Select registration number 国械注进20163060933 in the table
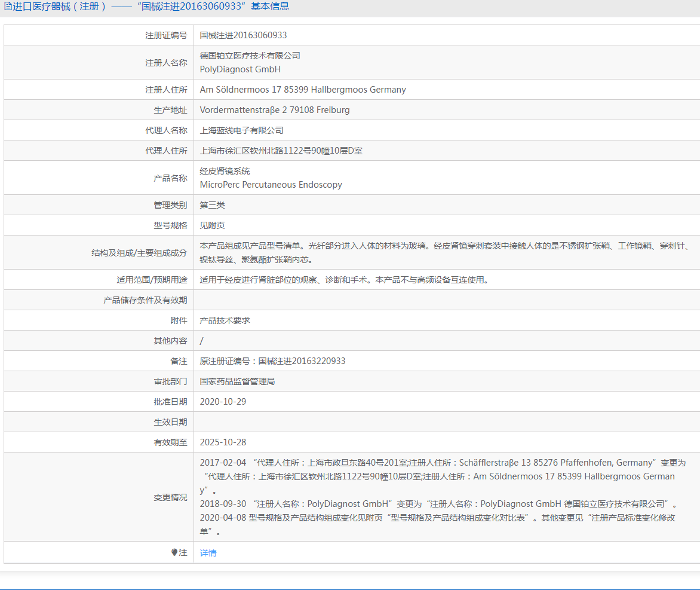700x590 pixels. tap(243, 35)
